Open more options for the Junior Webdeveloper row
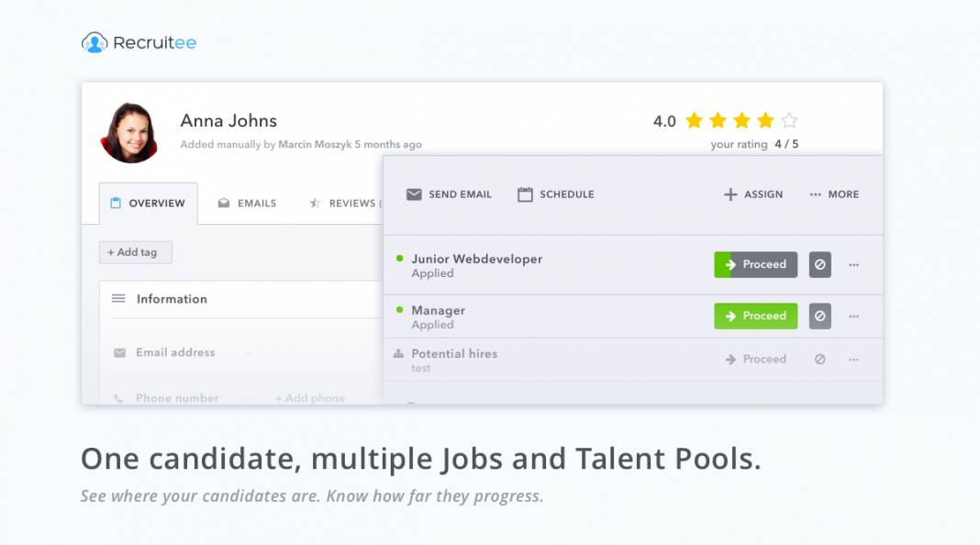980x545 pixels. coord(854,264)
